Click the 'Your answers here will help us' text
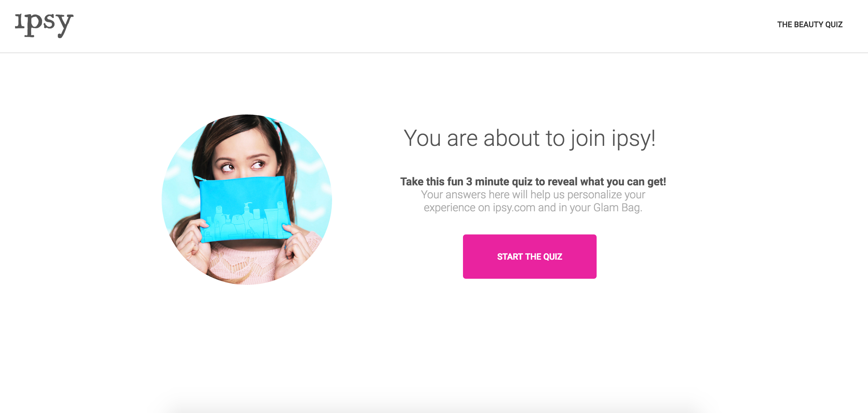 [533, 195]
